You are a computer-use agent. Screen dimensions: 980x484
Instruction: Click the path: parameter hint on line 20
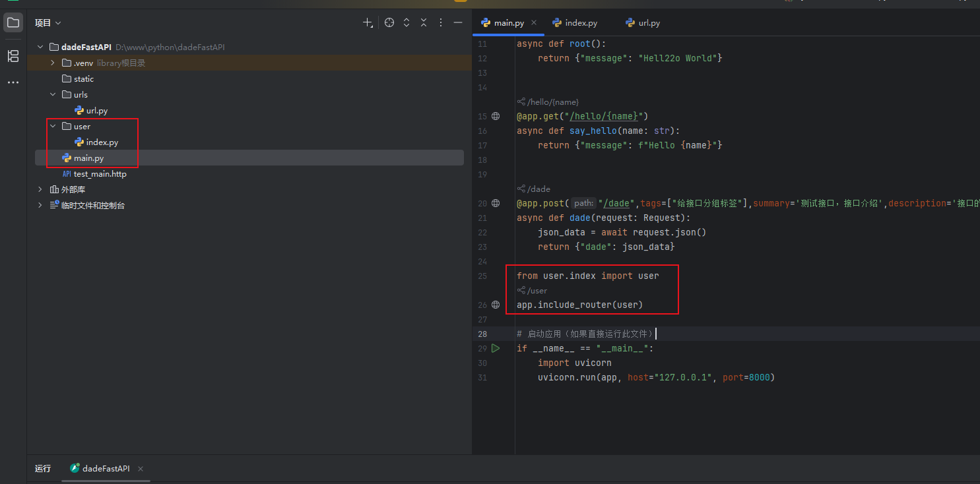(583, 203)
